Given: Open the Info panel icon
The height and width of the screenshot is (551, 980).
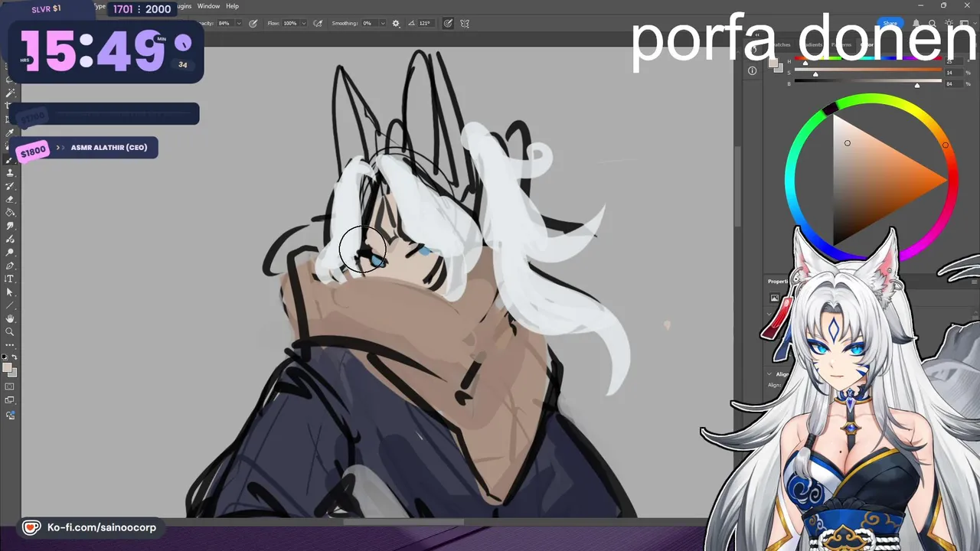Looking at the screenshot, I should 753,70.
